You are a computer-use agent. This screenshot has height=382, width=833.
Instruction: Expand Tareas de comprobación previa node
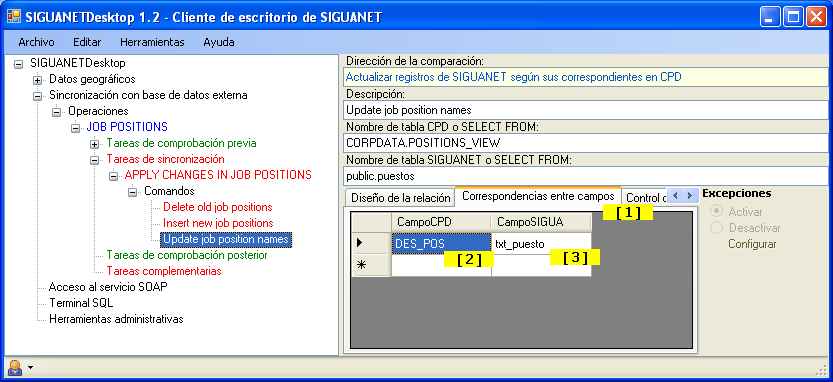pos(94,144)
